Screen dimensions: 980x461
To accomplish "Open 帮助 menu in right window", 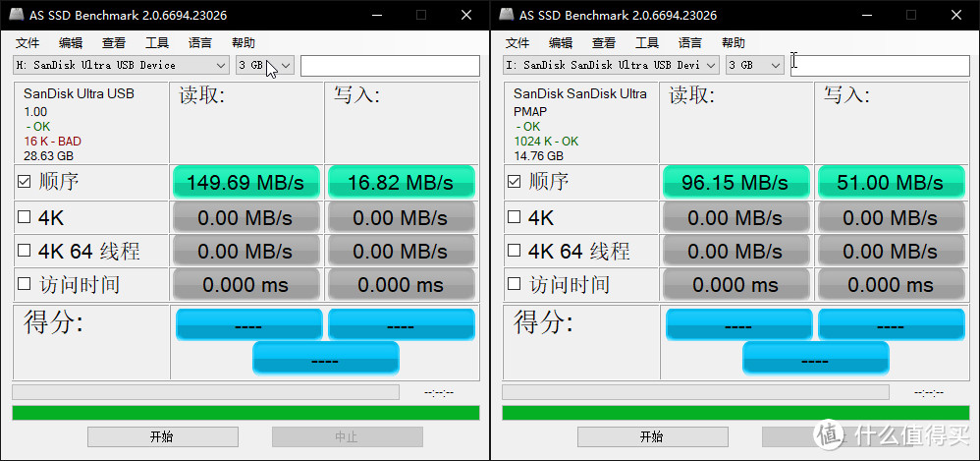I will pyautogui.click(x=734, y=43).
